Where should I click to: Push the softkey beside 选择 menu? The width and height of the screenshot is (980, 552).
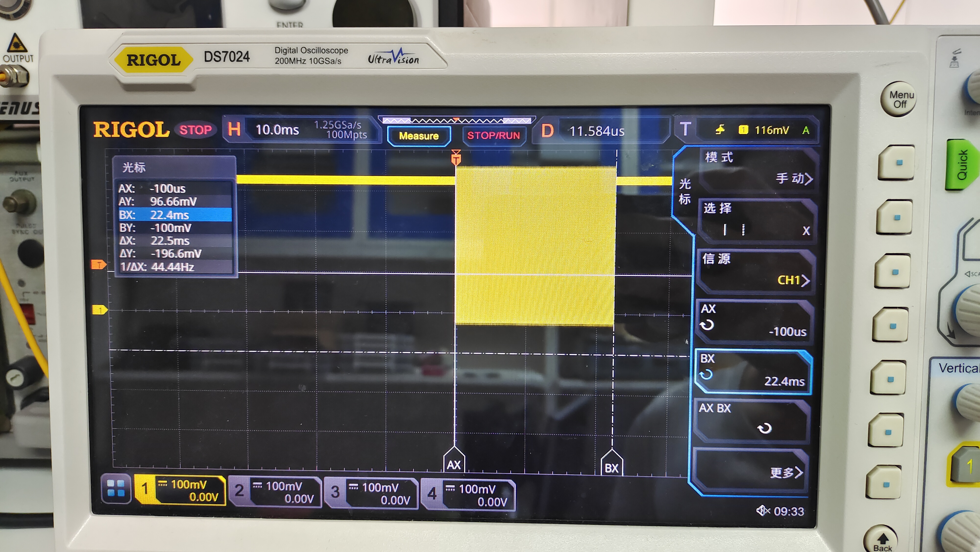pyautogui.click(x=895, y=217)
